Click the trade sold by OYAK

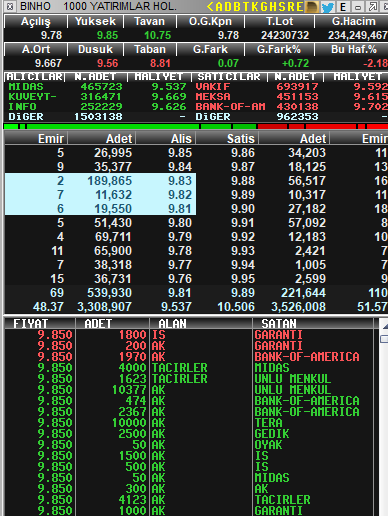click(189, 445)
